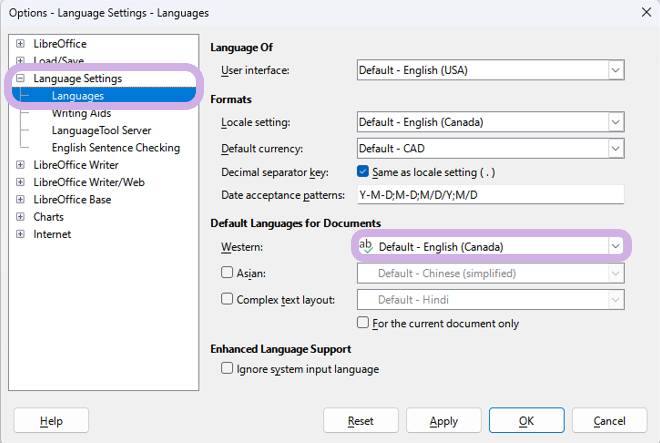Expand the LibreOffice Writer node

[x=20, y=165]
